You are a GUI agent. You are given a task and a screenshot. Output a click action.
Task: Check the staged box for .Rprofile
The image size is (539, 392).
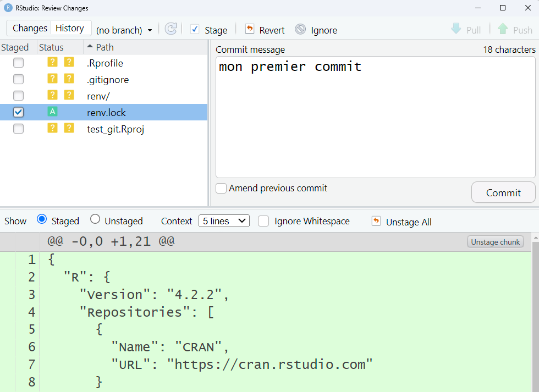click(x=19, y=63)
